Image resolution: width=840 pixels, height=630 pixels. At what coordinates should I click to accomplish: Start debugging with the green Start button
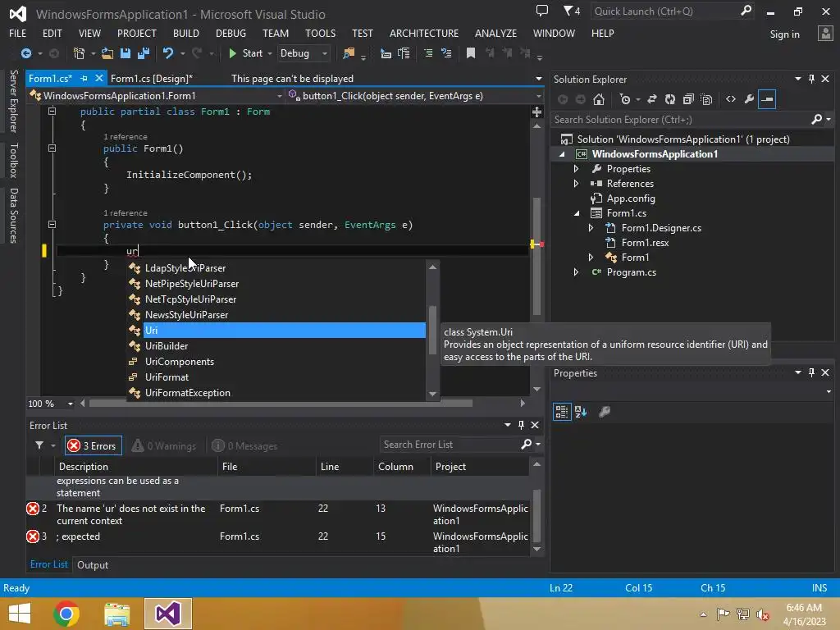pos(245,53)
